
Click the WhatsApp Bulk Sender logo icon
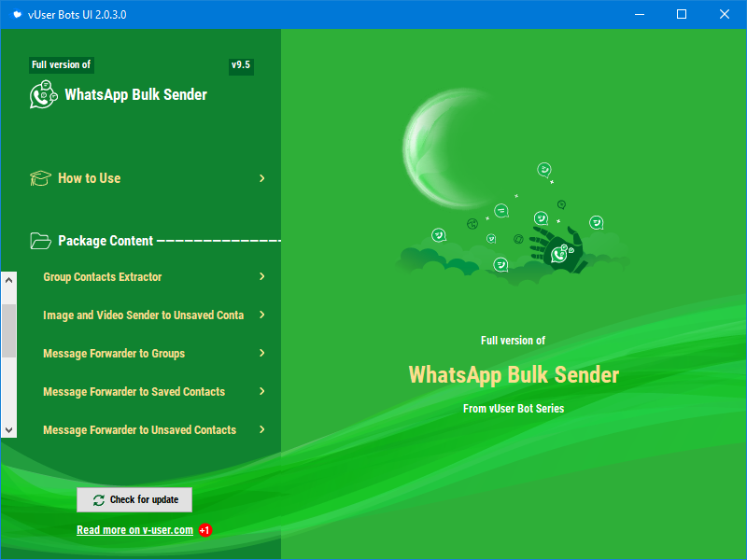pos(43,94)
